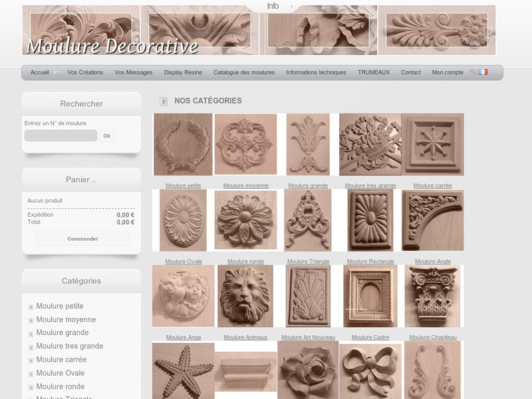Image resolution: width=532 pixels, height=399 pixels.
Task: Open the Moulure moyenne caption link
Action: tap(245, 186)
